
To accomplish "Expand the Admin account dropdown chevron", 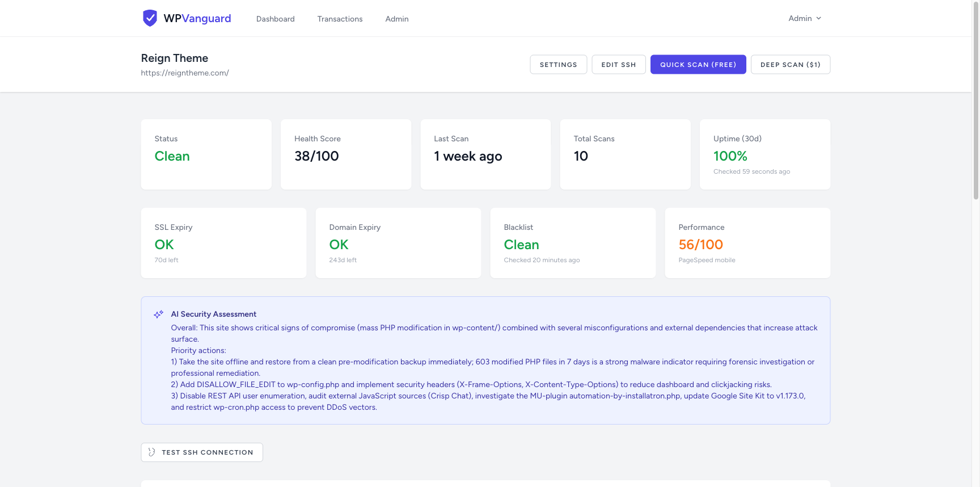I will click(x=818, y=18).
